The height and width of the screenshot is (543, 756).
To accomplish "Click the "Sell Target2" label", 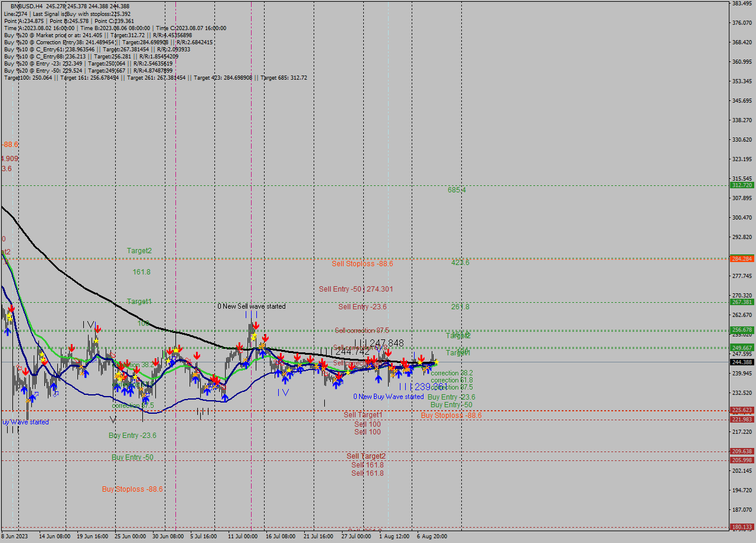I will pyautogui.click(x=366, y=456).
